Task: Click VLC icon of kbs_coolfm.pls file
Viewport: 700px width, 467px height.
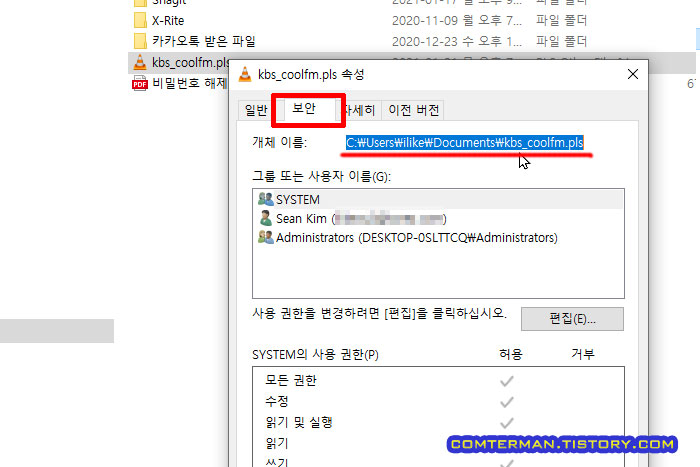Action: tap(140, 63)
